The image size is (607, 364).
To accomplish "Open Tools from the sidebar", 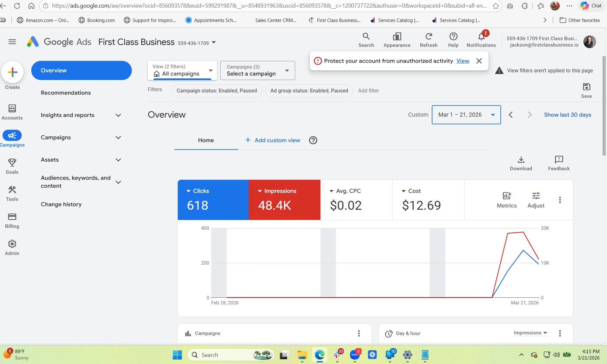I will point(12,193).
